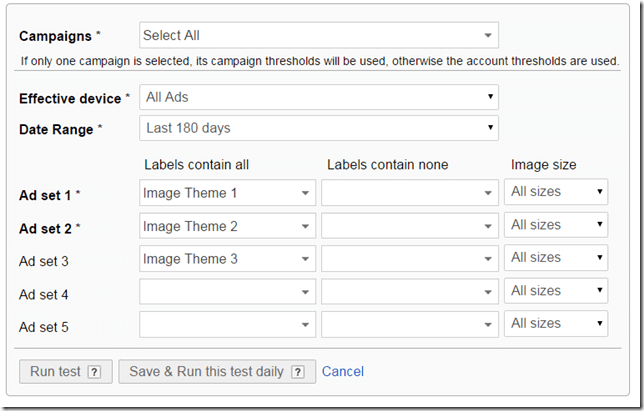Click the Image size column header

(543, 165)
